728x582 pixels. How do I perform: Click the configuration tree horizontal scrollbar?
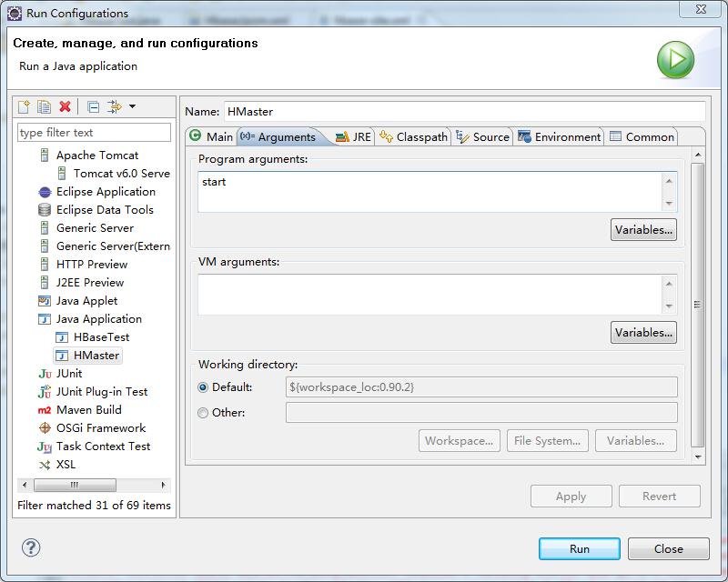click(x=75, y=486)
